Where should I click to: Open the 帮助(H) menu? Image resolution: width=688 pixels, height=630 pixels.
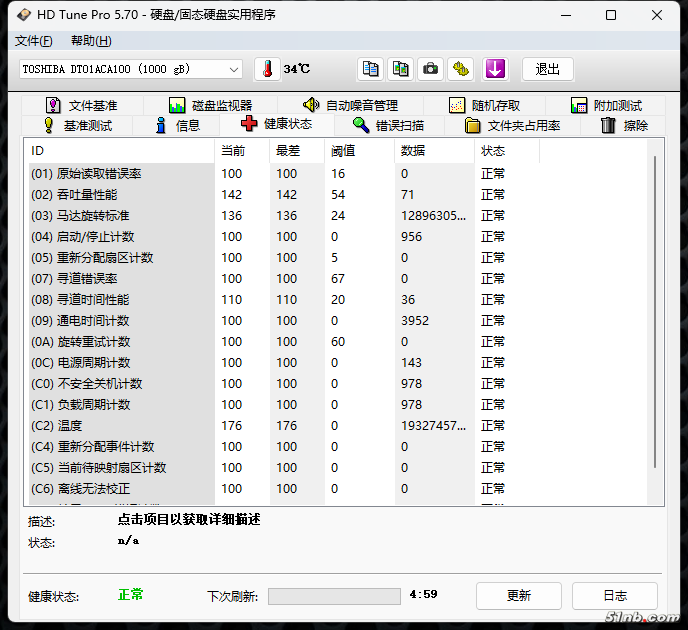pos(91,41)
